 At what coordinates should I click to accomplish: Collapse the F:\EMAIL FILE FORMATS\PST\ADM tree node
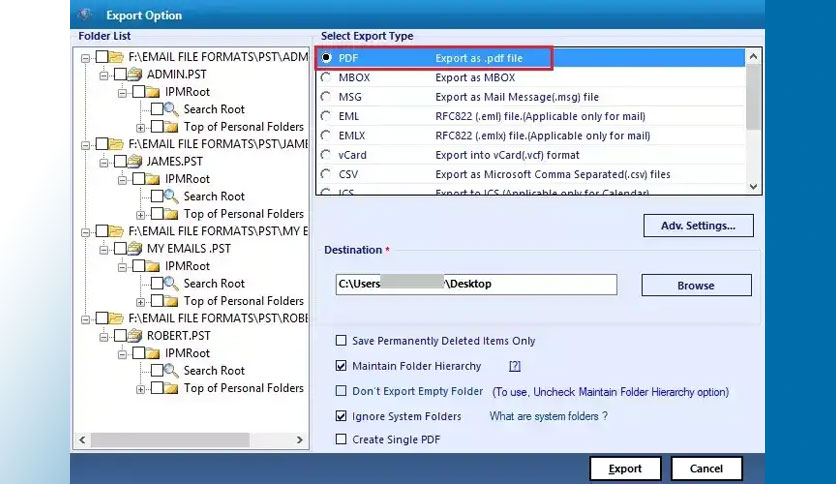click(x=85, y=58)
